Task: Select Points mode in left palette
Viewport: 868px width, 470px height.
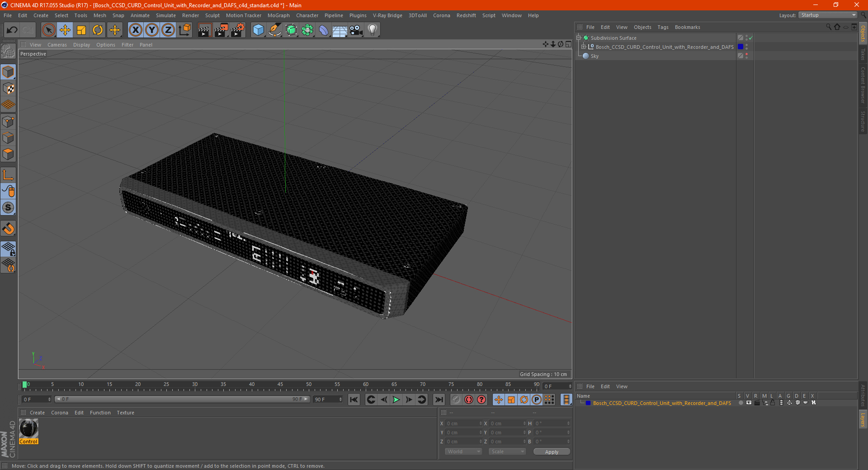Action: click(9, 122)
